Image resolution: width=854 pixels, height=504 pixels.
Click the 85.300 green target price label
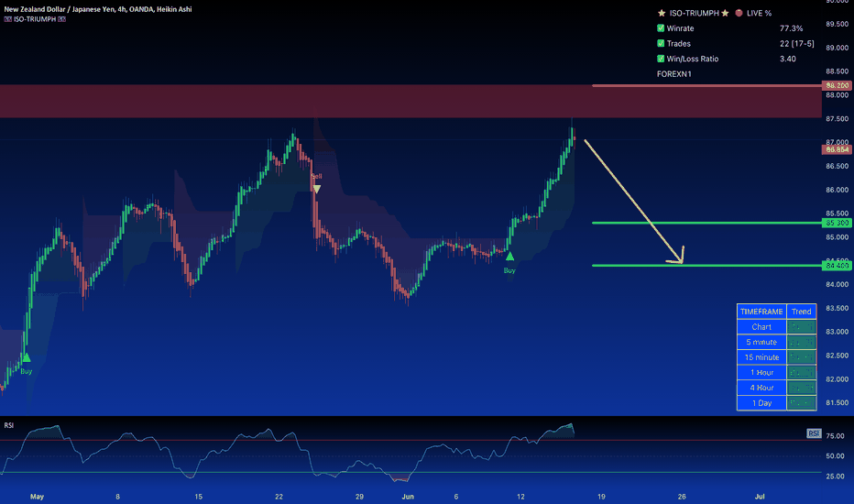click(x=837, y=223)
